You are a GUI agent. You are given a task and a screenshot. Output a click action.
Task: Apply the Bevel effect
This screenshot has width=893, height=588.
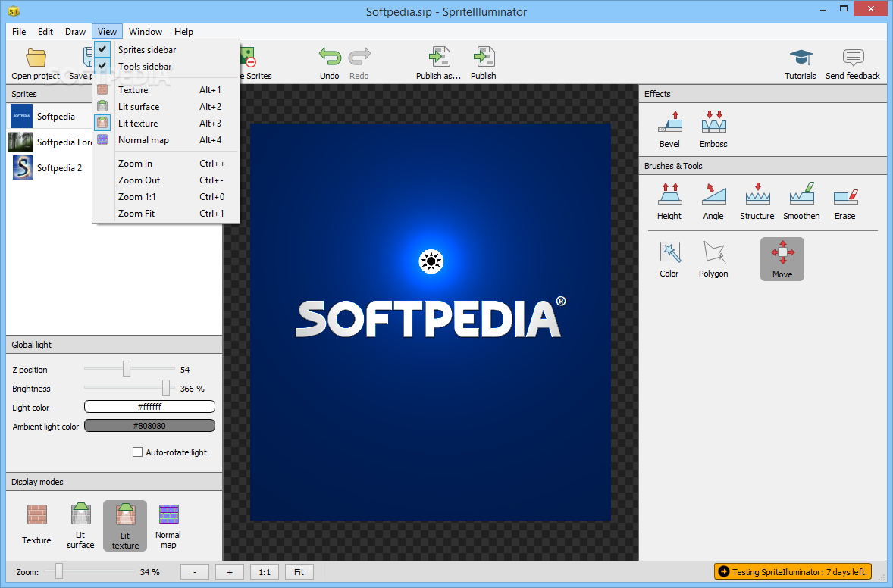point(670,130)
